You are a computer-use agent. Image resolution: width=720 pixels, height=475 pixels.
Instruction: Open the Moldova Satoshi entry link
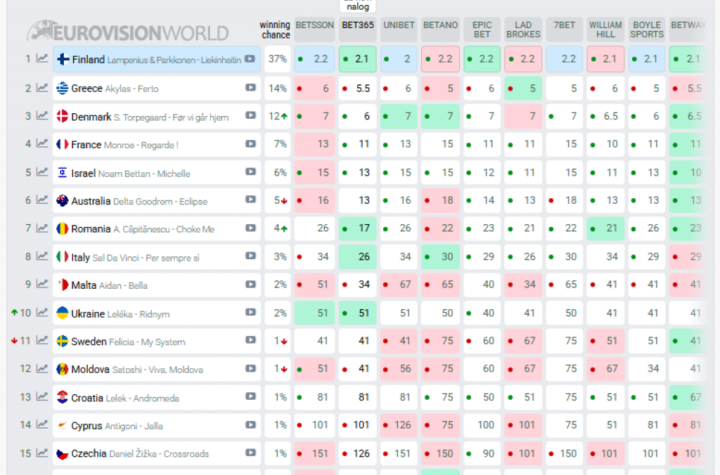(x=157, y=369)
